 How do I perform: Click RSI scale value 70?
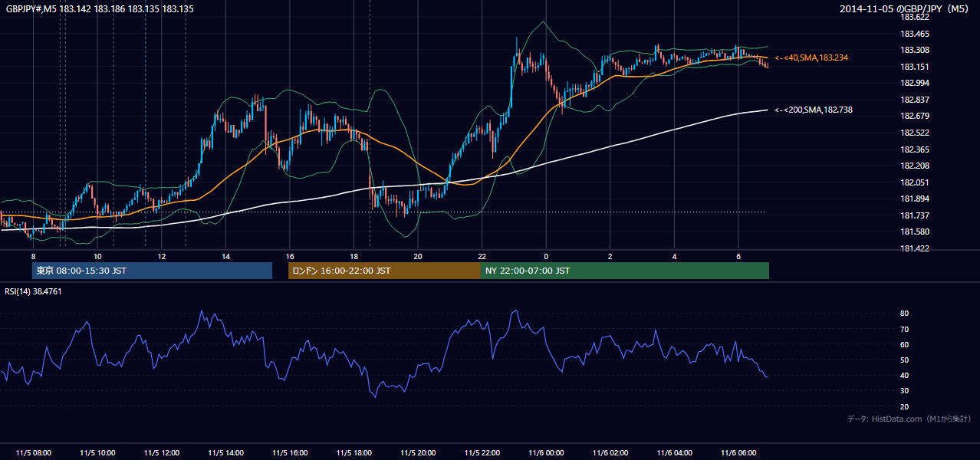[x=905, y=329]
